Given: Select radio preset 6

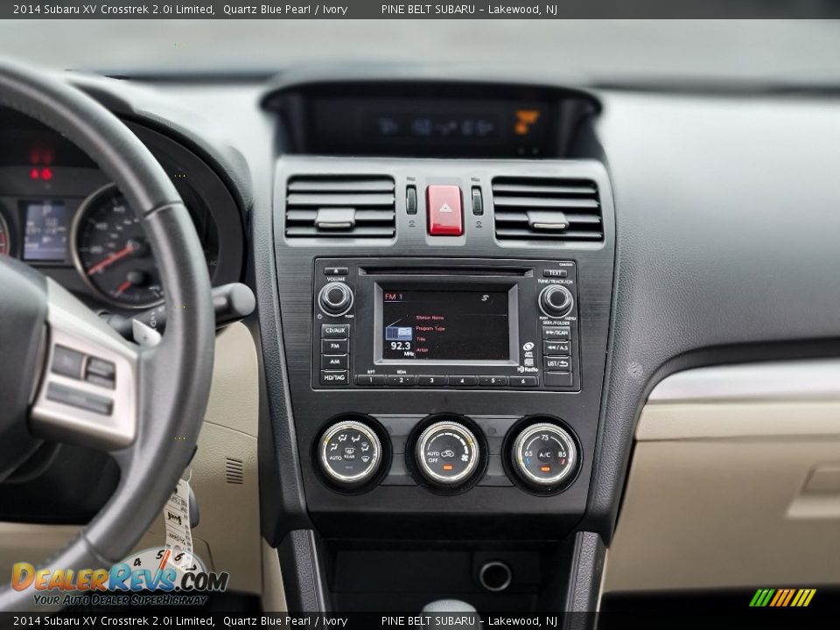Looking at the screenshot, I should (x=523, y=381).
